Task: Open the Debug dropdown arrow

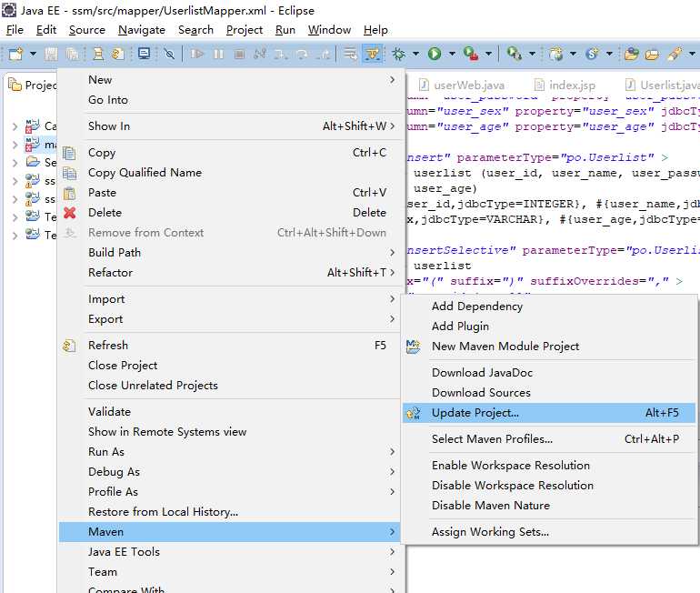Action: click(416, 54)
